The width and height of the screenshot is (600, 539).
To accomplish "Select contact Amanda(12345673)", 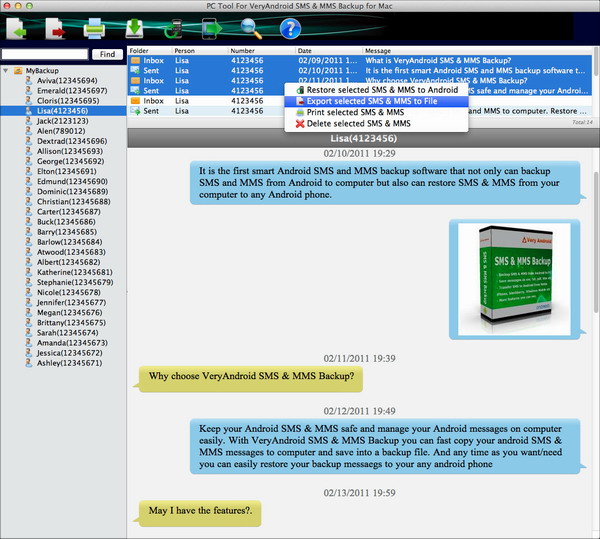I will pos(72,343).
